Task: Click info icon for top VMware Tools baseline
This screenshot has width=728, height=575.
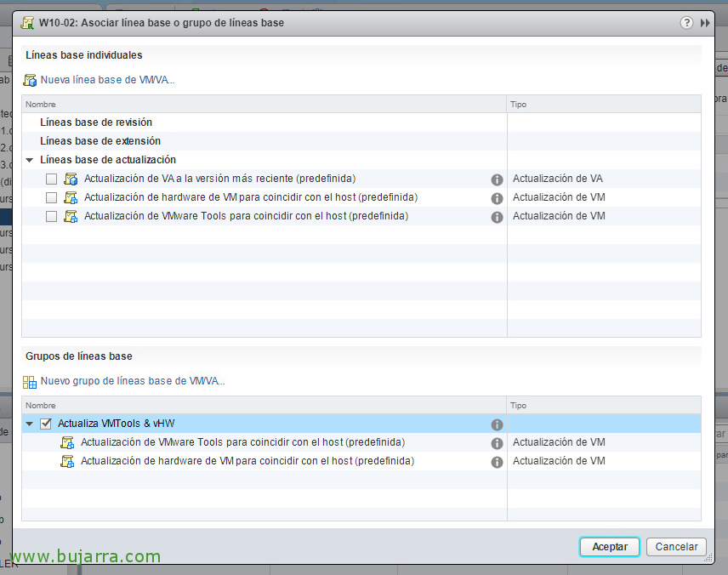Action: point(497,217)
